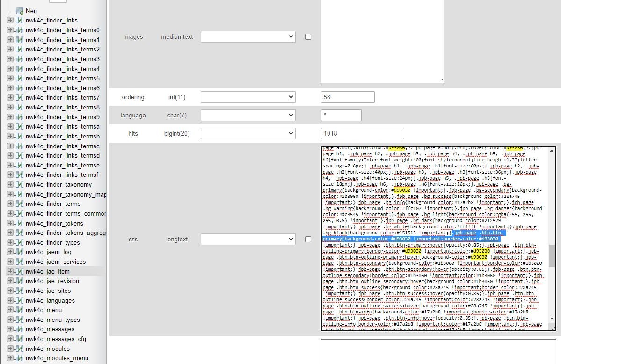Click the images textarea resize handle
This screenshot has width=619, height=364.
(441, 80)
